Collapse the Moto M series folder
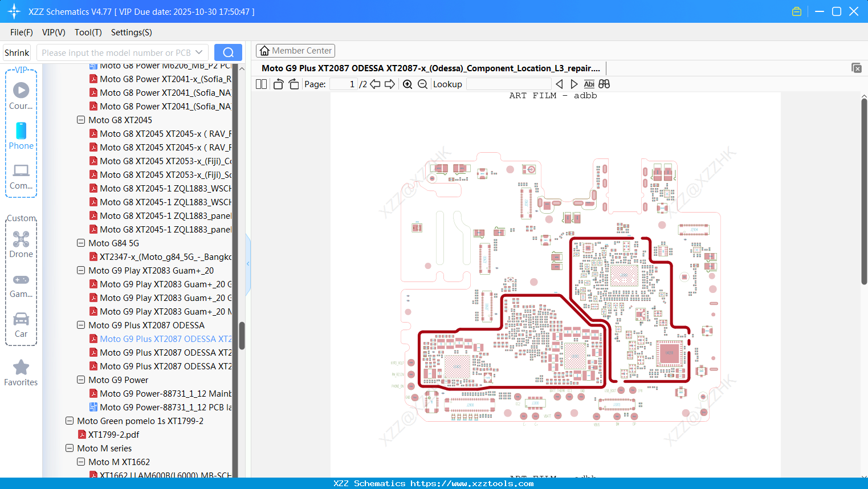 [x=70, y=449]
